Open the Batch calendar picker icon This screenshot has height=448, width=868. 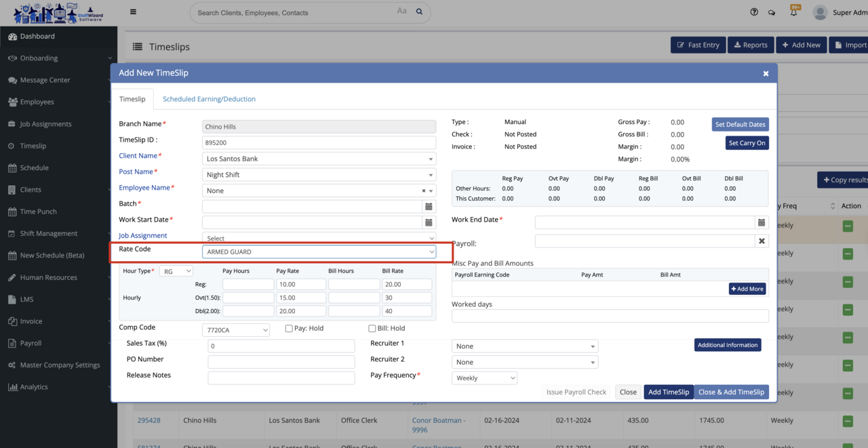pos(429,207)
